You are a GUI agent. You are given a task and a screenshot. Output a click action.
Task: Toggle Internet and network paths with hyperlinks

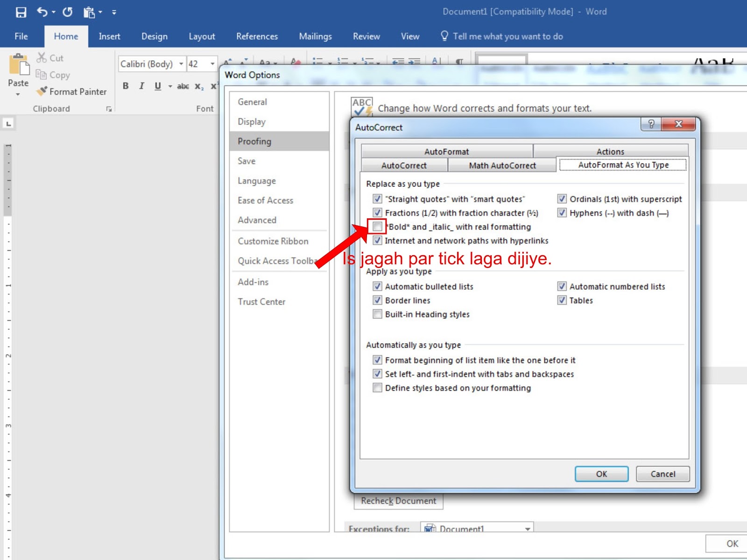tap(377, 241)
